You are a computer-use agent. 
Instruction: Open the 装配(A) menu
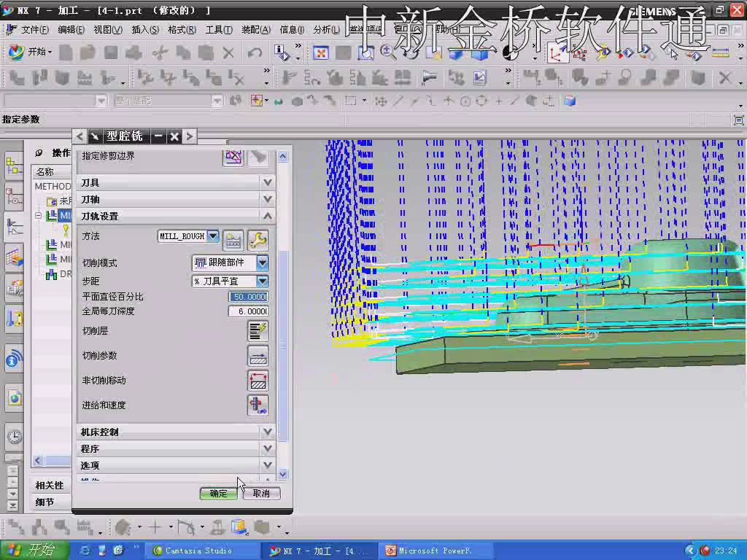[x=256, y=30]
